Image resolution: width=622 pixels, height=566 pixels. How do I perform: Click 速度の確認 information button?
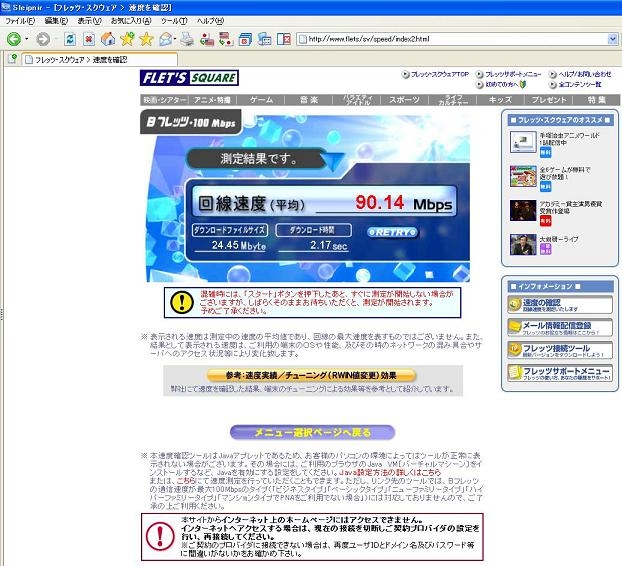560,305
